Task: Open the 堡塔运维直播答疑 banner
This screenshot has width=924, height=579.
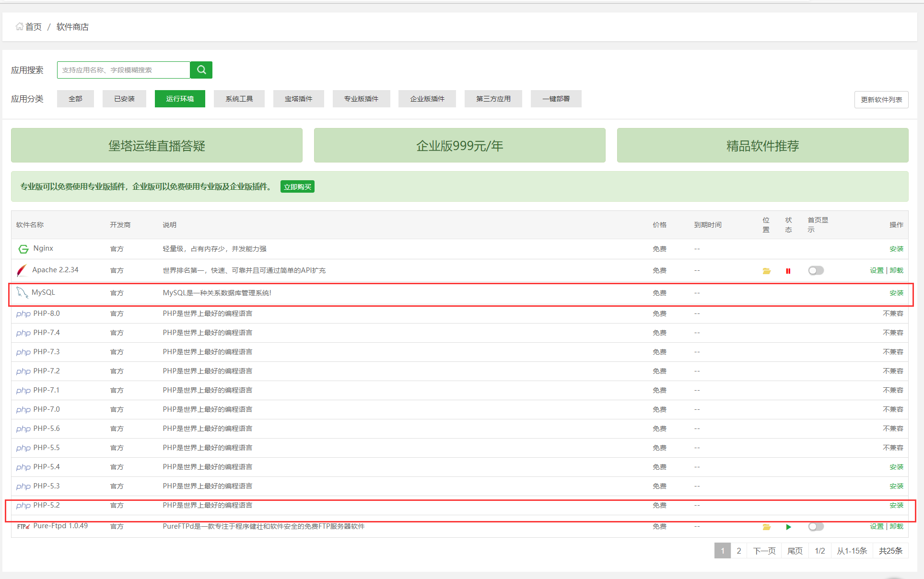Action: coord(157,145)
